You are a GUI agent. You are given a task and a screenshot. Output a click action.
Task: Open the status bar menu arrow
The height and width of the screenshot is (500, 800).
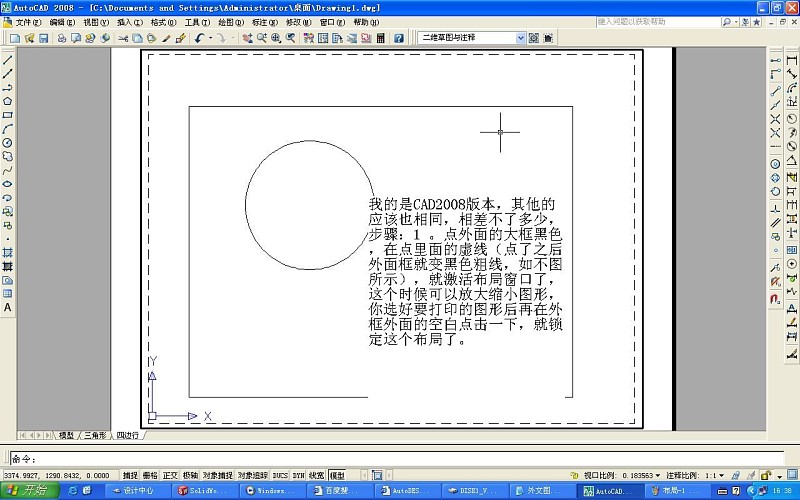click(778, 476)
